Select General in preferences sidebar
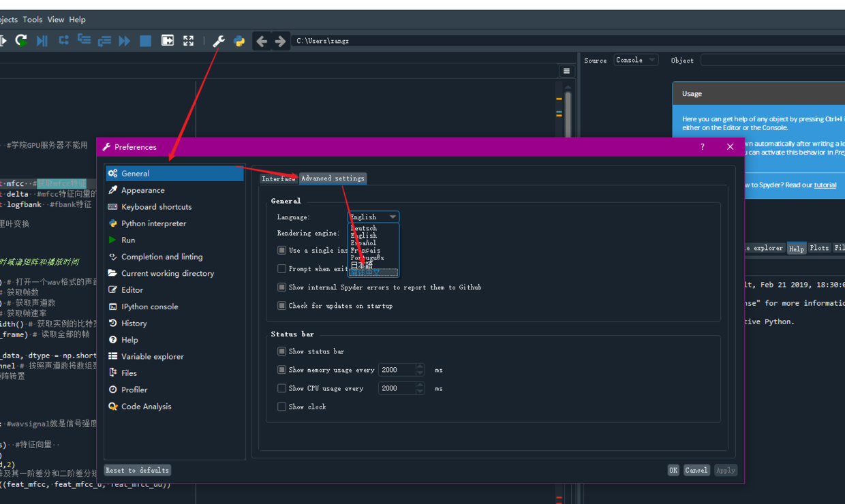 174,174
